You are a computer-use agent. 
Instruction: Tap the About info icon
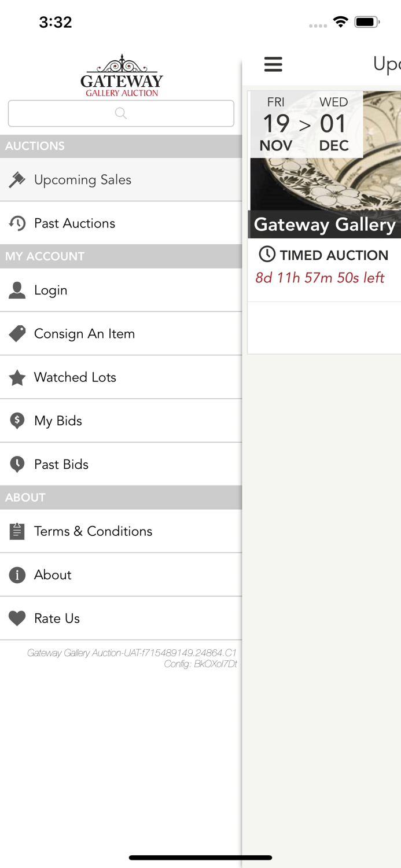pyautogui.click(x=18, y=575)
